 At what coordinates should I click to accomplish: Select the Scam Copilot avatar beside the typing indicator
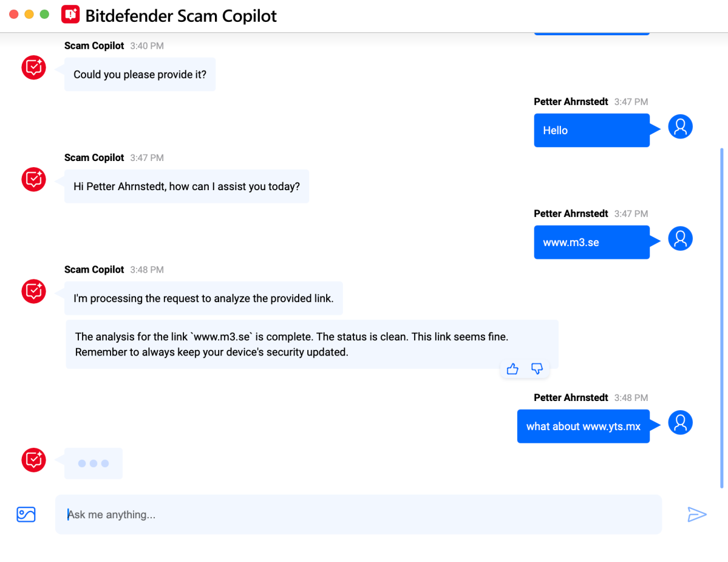33,461
